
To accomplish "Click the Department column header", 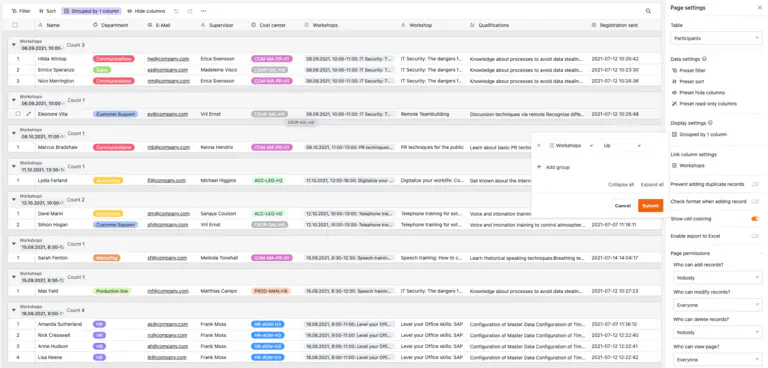I will [x=115, y=25].
